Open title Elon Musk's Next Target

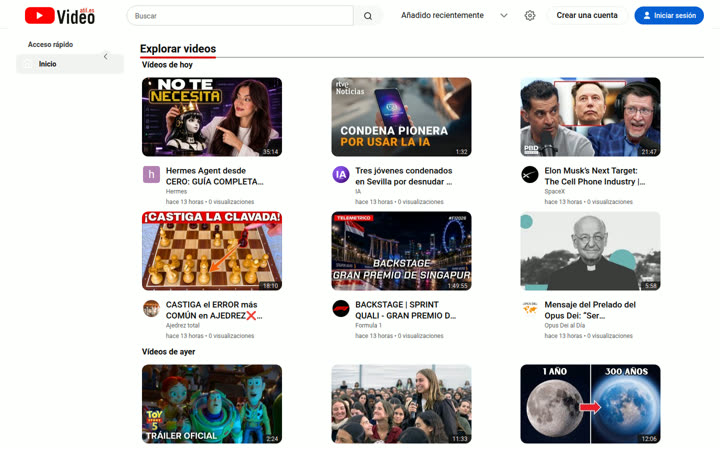595,176
